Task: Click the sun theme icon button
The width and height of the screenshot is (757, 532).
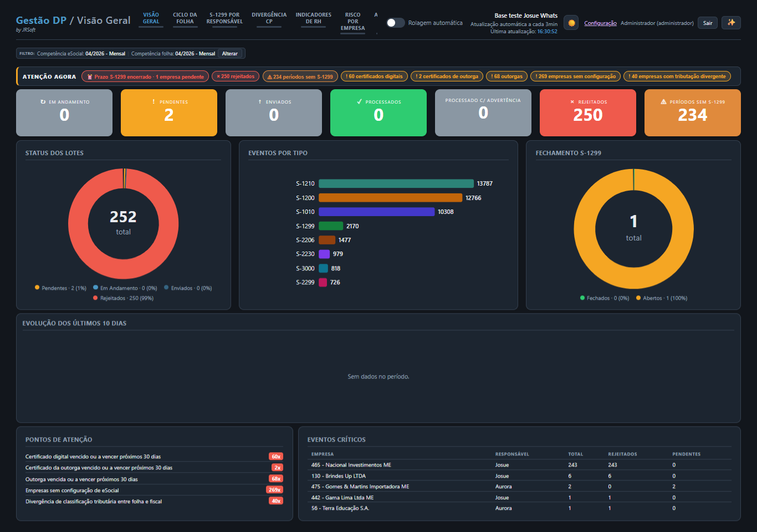Action: click(571, 23)
